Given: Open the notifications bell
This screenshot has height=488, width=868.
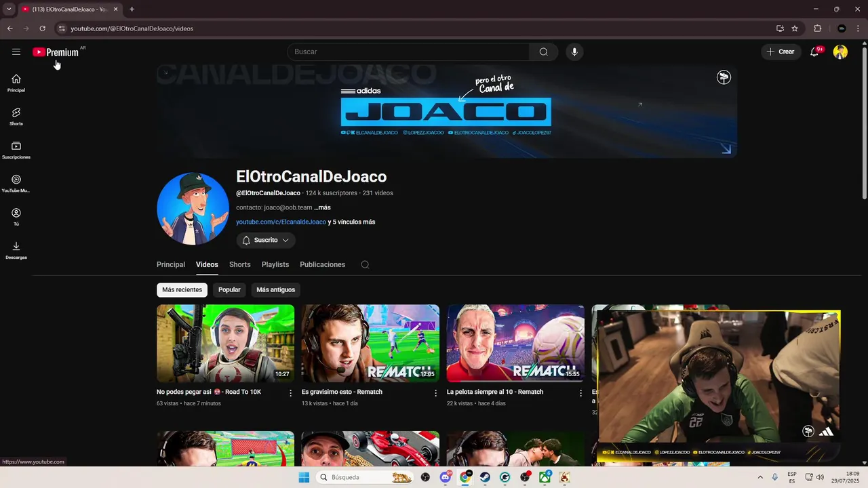Looking at the screenshot, I should (814, 52).
